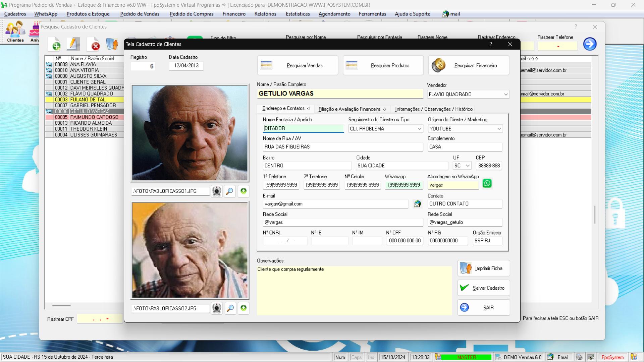Viewport: 644px width, 362px height.
Task: Click the blue arrow next to Rastrear Telefone
Action: (x=590, y=44)
